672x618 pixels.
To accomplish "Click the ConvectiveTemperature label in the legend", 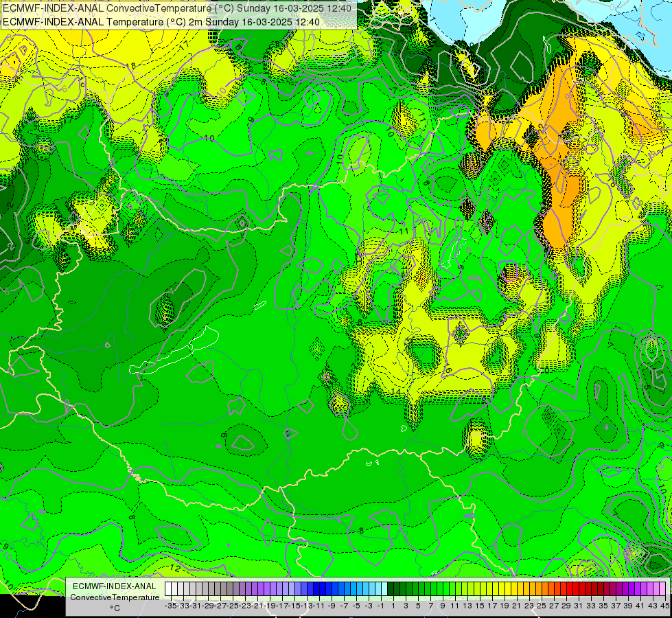I will click(115, 597).
